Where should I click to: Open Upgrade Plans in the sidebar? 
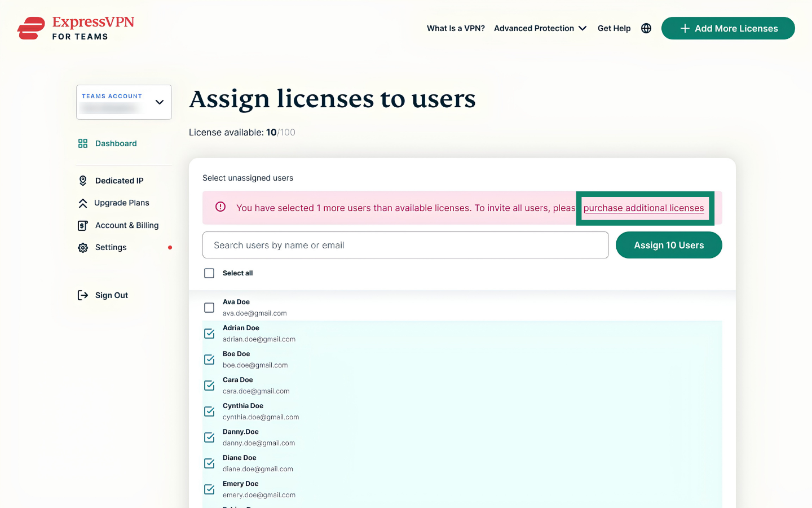tap(122, 203)
